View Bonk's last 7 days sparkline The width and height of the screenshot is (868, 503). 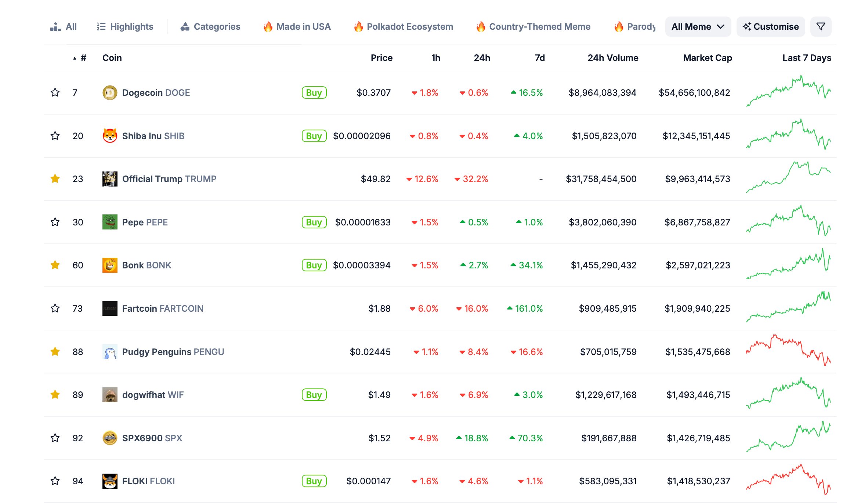788,264
